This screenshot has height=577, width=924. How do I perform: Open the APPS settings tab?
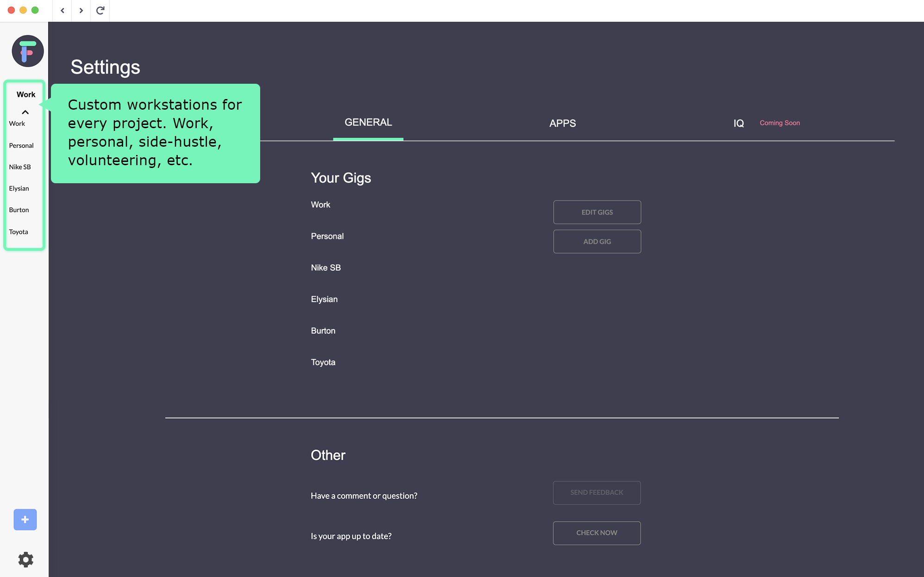pos(562,123)
